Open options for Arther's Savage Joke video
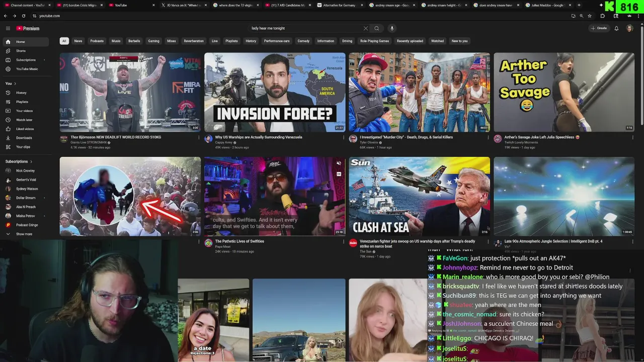 632,137
